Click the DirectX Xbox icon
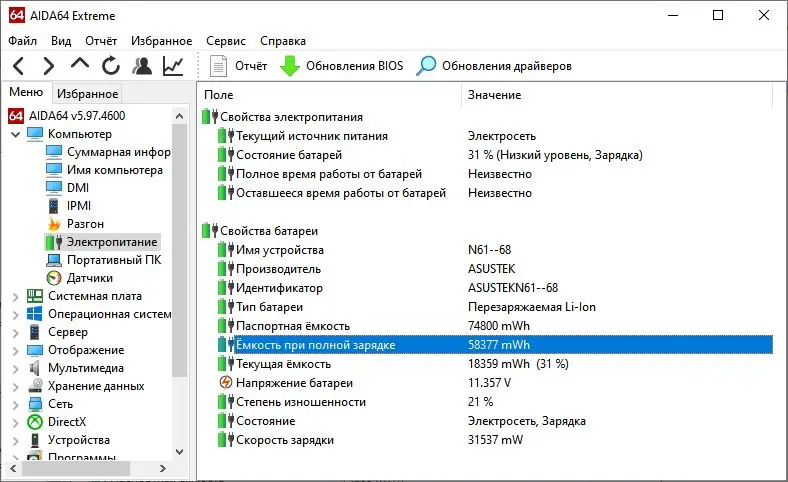Viewport: 788px width, 482px height. coord(35,422)
